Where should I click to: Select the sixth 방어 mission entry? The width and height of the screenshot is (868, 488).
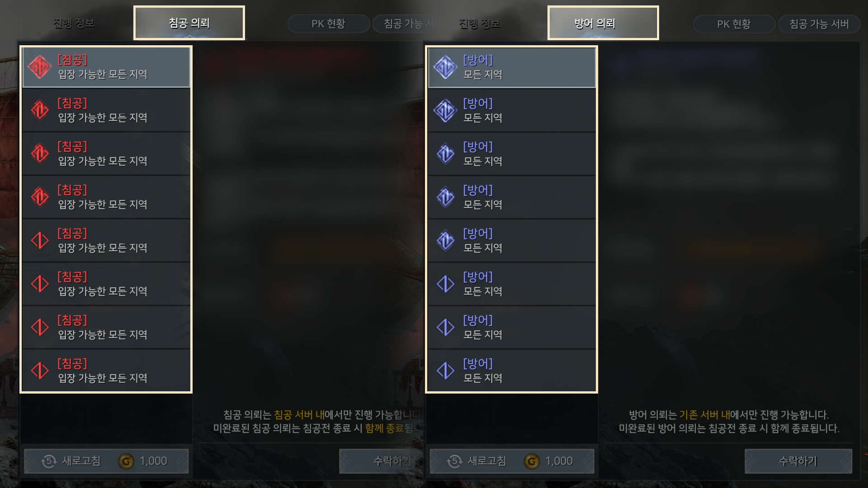coord(512,284)
